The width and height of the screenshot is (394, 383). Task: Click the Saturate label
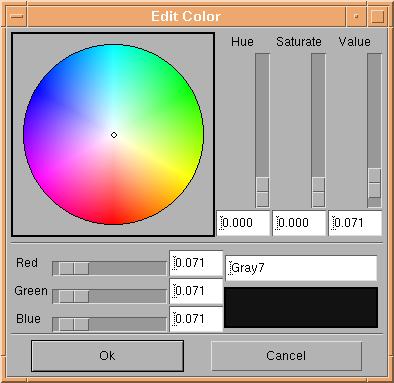[299, 42]
